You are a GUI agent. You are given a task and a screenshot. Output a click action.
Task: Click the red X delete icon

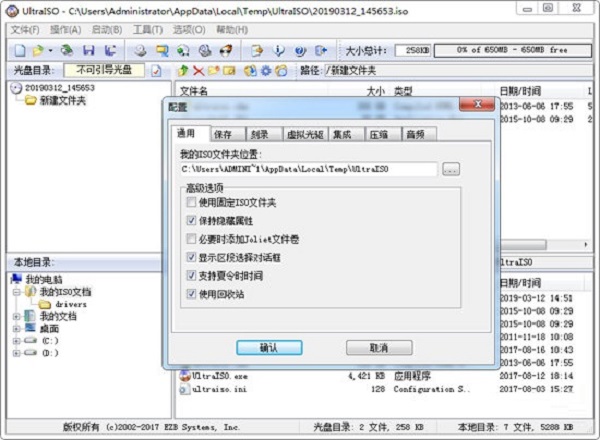click(198, 70)
